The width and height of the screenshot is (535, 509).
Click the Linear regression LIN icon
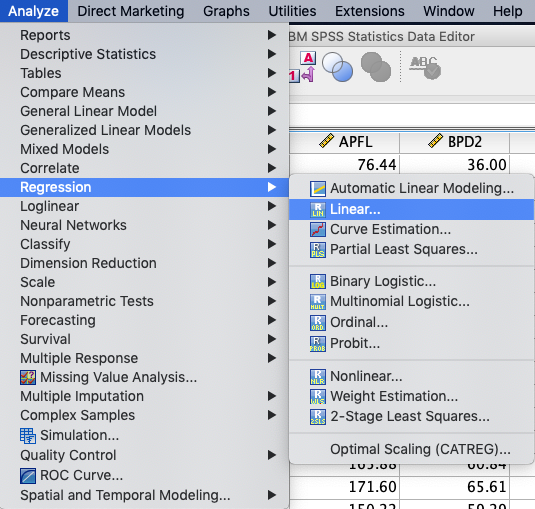pyautogui.click(x=318, y=209)
